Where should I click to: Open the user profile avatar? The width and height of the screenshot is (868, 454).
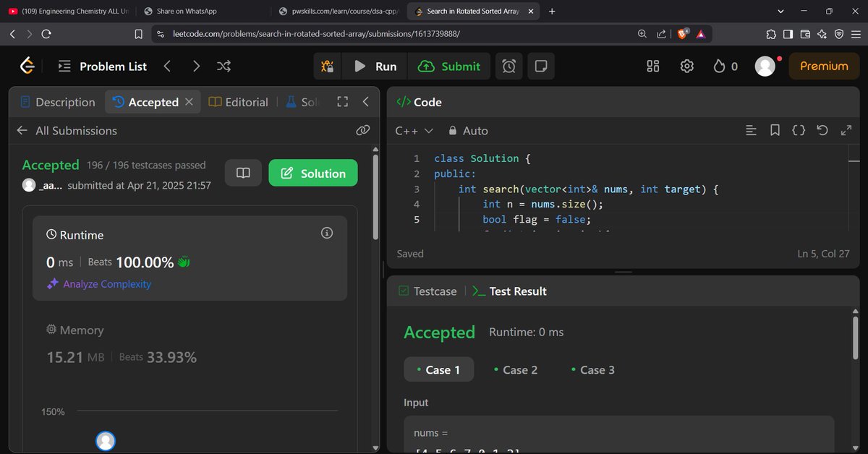pos(765,67)
